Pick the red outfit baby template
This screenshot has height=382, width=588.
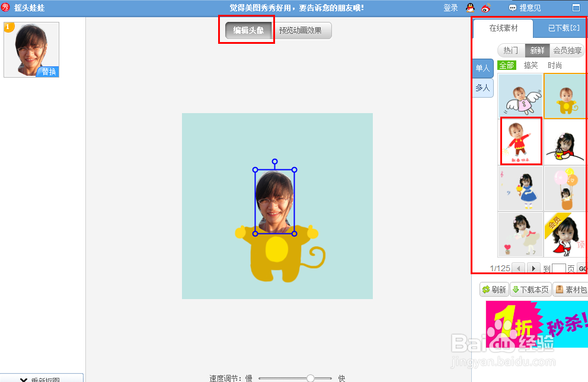[x=521, y=141]
